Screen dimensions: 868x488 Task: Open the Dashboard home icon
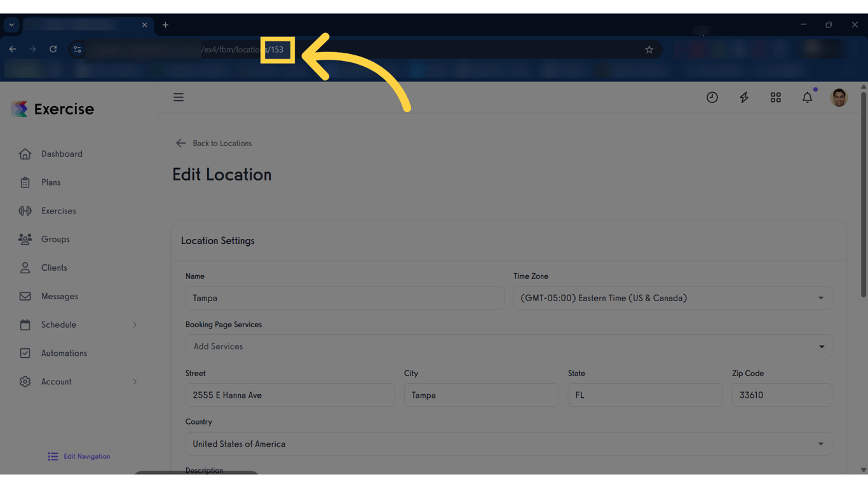(x=25, y=154)
